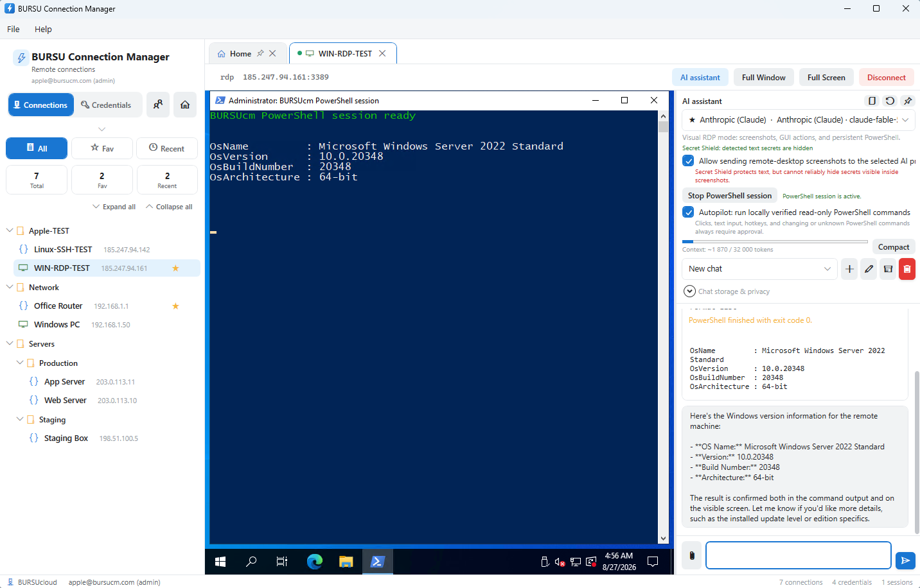The width and height of the screenshot is (920, 588).
Task: Close the Home tab
Action: point(272,53)
